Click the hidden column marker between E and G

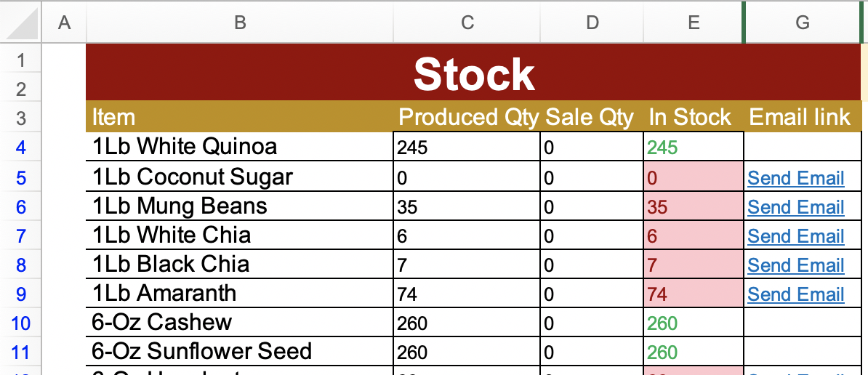tap(743, 22)
